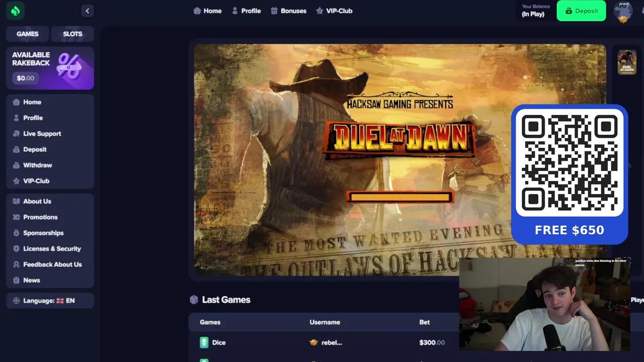Click the casino logo in the top left
The image size is (644, 362).
15,11
